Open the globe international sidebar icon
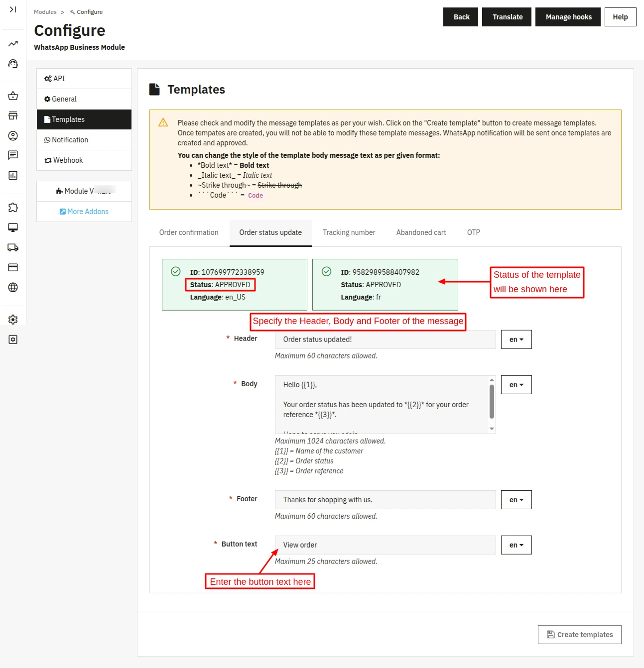The width and height of the screenshot is (644, 668). (x=13, y=287)
